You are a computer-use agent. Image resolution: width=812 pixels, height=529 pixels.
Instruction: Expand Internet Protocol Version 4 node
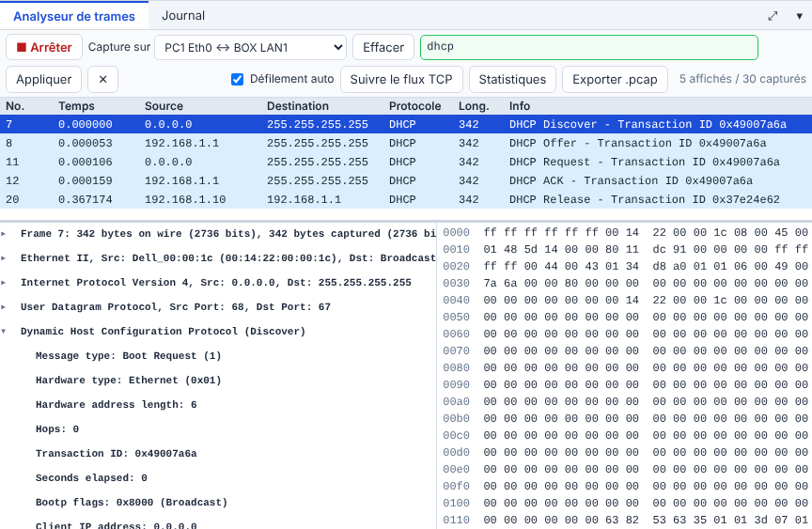coord(4,283)
